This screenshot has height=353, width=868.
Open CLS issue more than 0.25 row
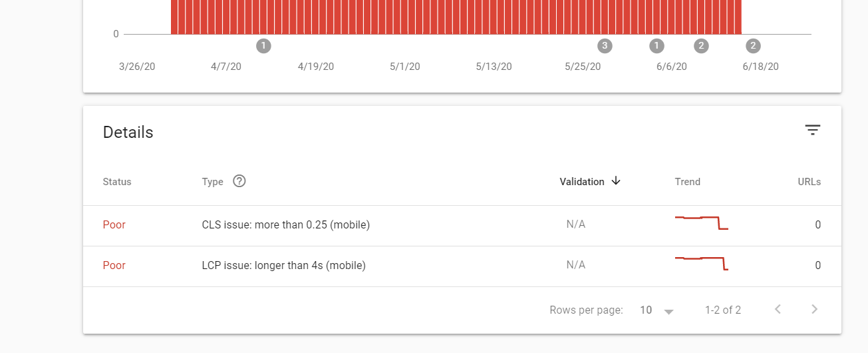[462, 225]
